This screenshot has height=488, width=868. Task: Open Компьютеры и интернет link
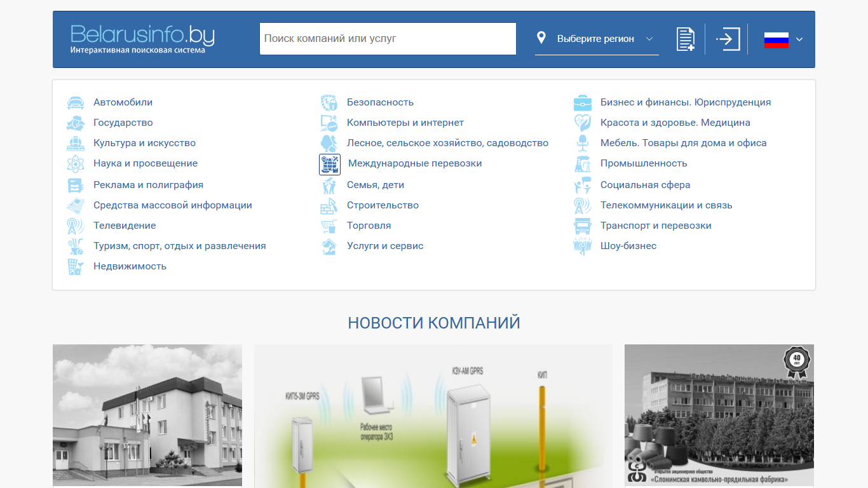(405, 123)
